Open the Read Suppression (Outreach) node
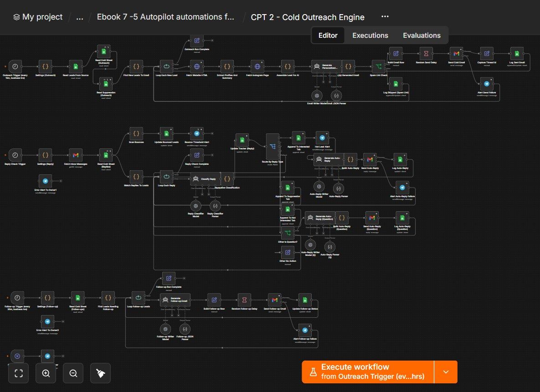The image size is (540, 392). [x=106, y=84]
